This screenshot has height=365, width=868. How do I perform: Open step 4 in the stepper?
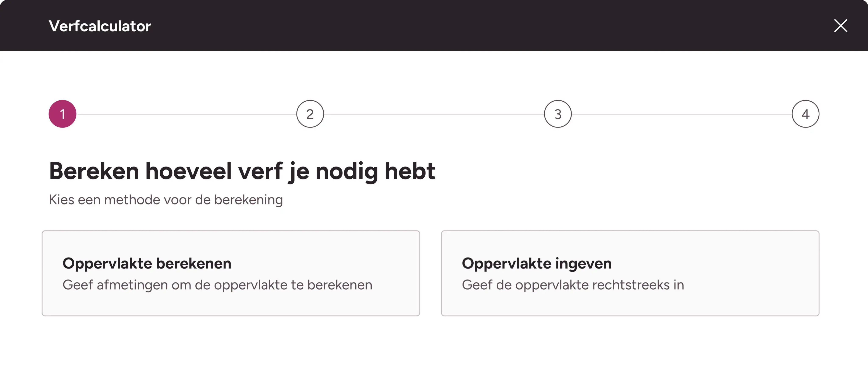pos(805,114)
